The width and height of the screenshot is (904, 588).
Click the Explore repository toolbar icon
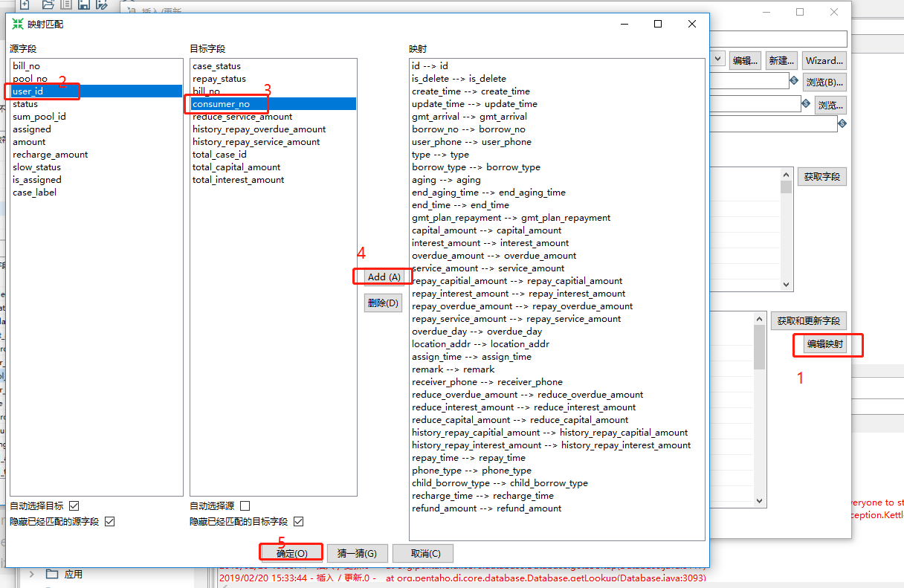[x=65, y=4]
